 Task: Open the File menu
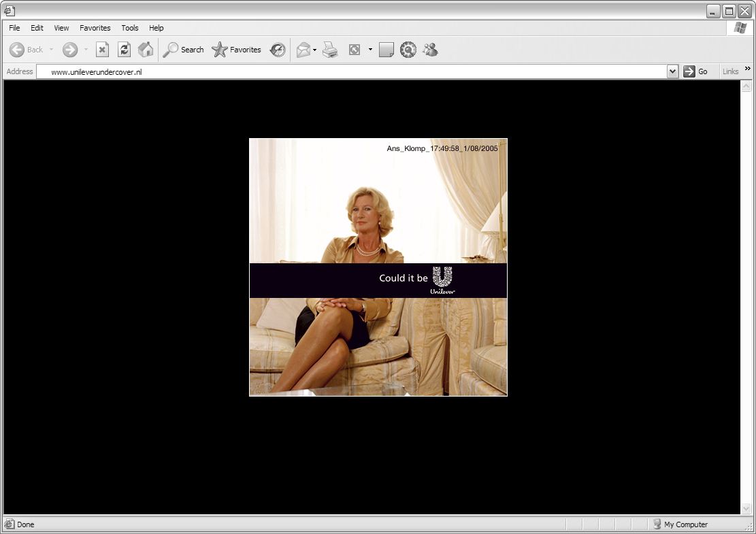click(x=14, y=28)
